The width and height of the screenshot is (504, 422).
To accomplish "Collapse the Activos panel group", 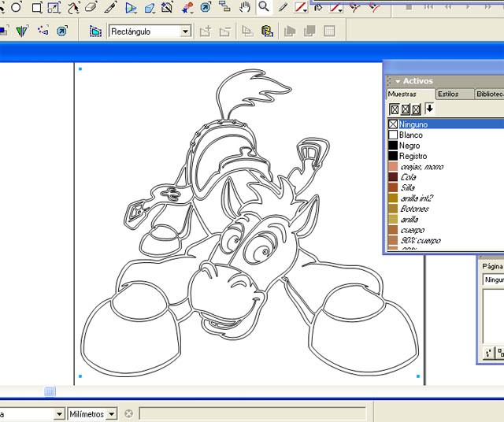I will click(x=398, y=81).
